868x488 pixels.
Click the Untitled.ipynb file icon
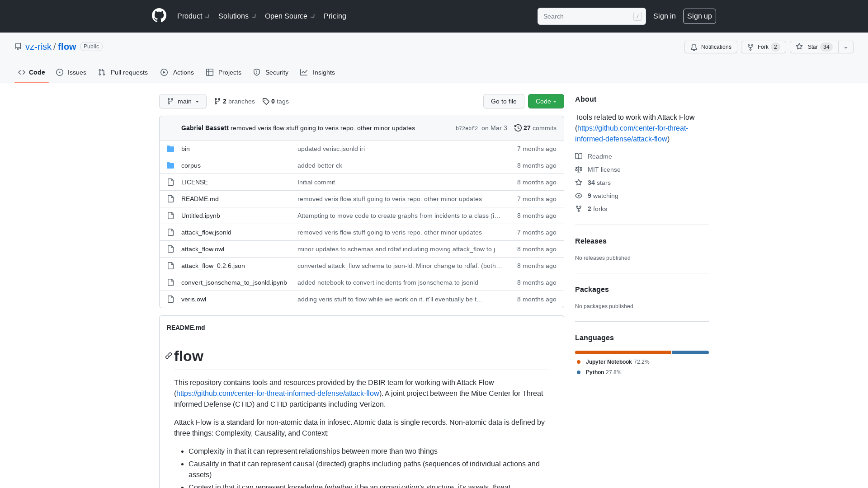pos(170,216)
